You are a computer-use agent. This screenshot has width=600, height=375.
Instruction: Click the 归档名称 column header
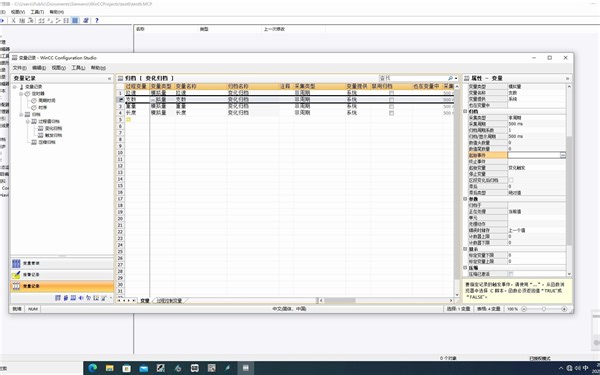click(x=253, y=86)
